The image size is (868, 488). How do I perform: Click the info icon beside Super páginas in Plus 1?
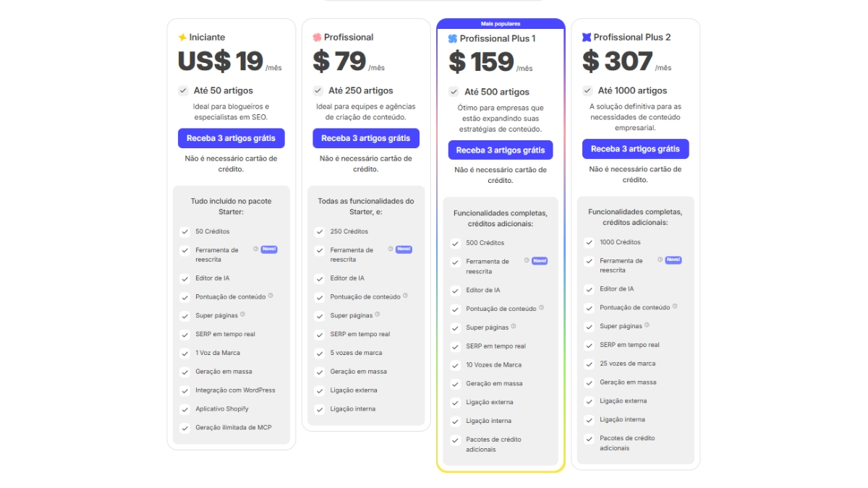[514, 326]
